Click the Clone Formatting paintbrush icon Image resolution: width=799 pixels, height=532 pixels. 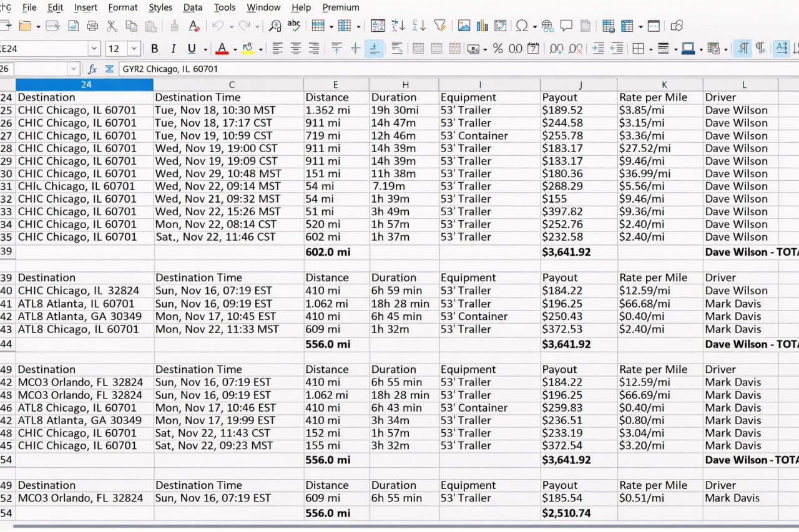[174, 26]
